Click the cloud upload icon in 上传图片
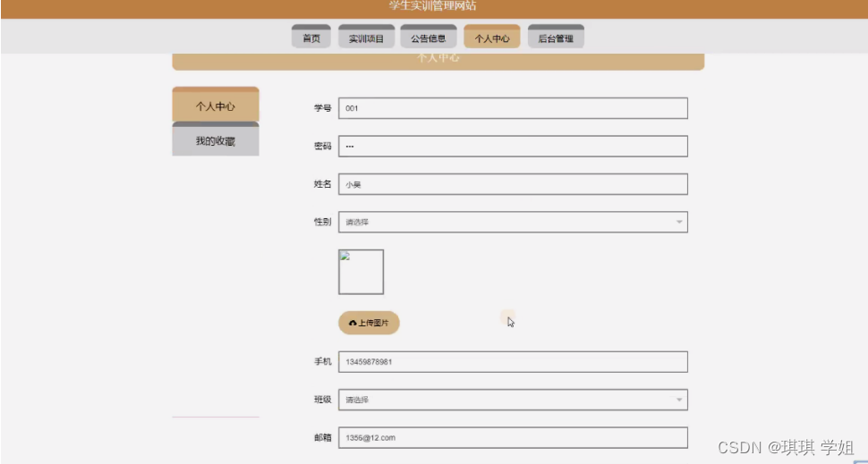 (x=353, y=323)
